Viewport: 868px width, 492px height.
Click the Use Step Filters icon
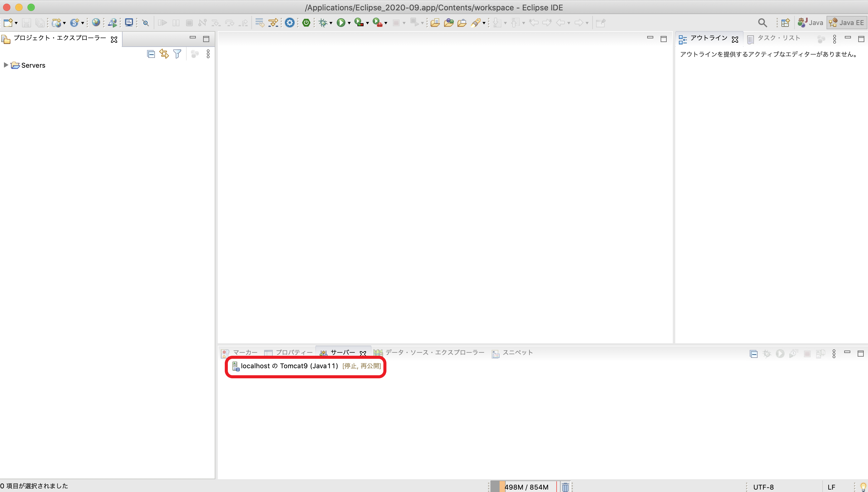(273, 23)
